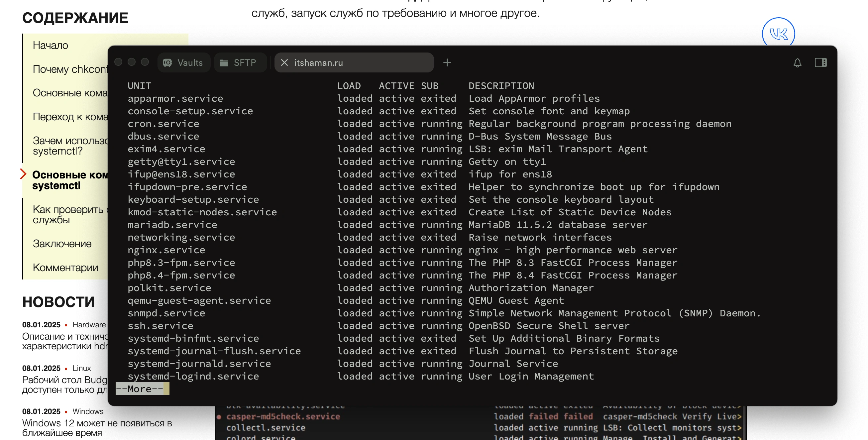Image resolution: width=868 pixels, height=440 pixels.
Task: Click qemu-guest-agent.service unit name
Action: (x=199, y=300)
